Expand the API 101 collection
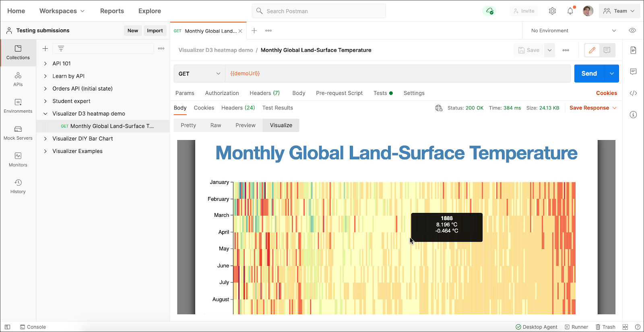The image size is (644, 332). click(x=45, y=64)
